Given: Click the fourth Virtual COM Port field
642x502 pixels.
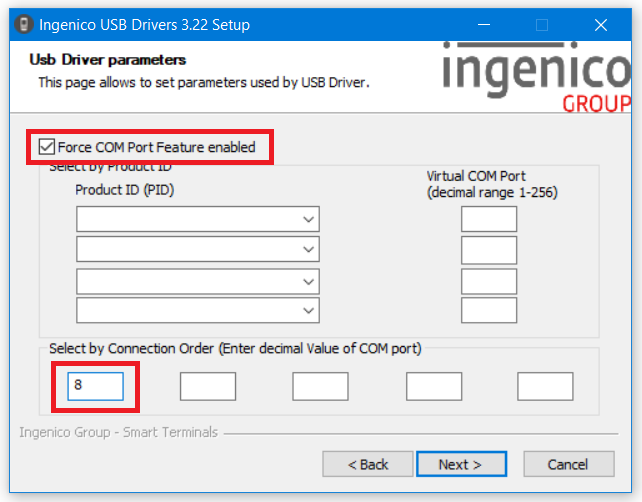Looking at the screenshot, I should 489,310.
